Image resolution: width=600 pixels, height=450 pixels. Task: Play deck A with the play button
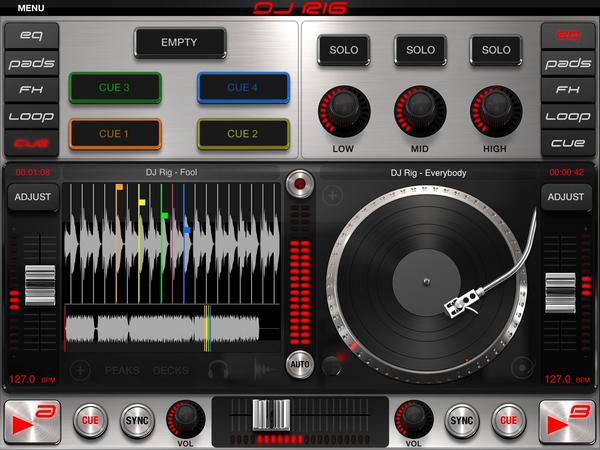click(33, 422)
